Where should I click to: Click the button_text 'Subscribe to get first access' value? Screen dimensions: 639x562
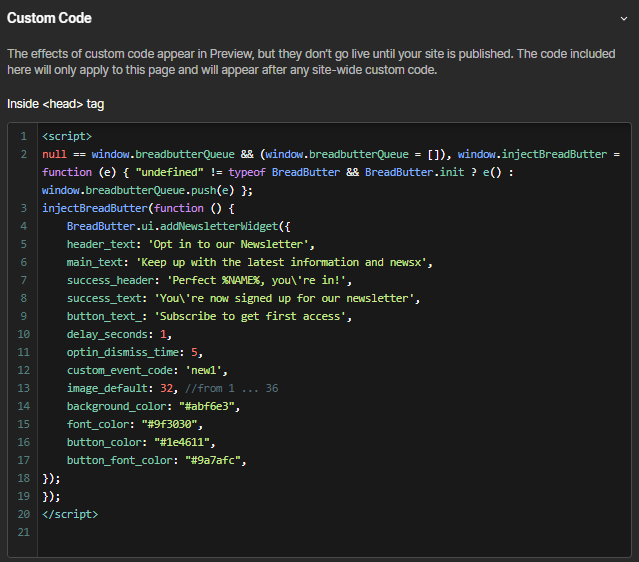(x=253, y=316)
